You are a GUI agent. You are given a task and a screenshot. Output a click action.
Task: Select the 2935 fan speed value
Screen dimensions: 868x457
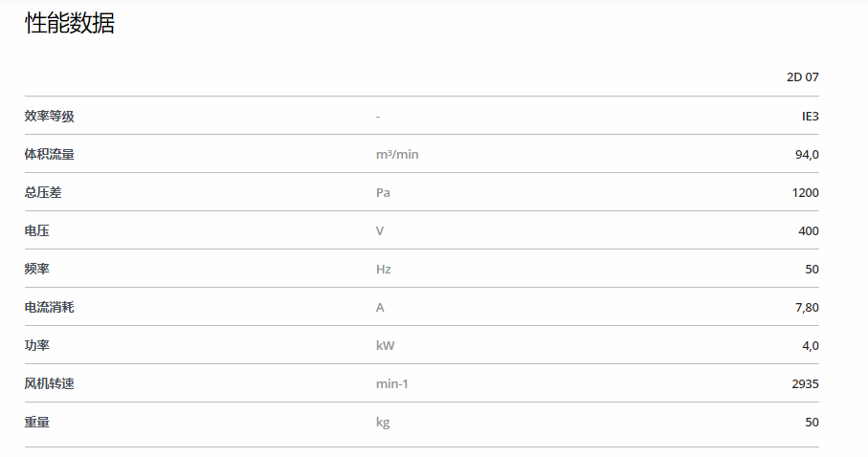coord(805,383)
